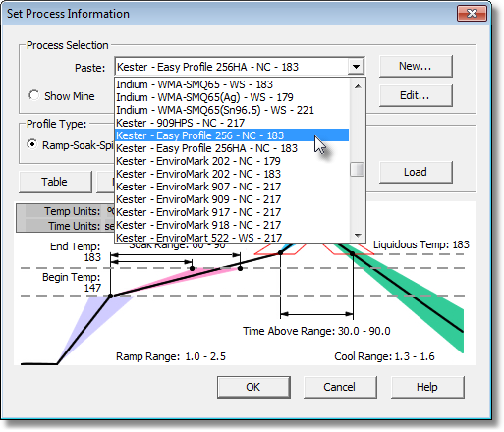Click the Liquidous Temp: 183 label

421,244
